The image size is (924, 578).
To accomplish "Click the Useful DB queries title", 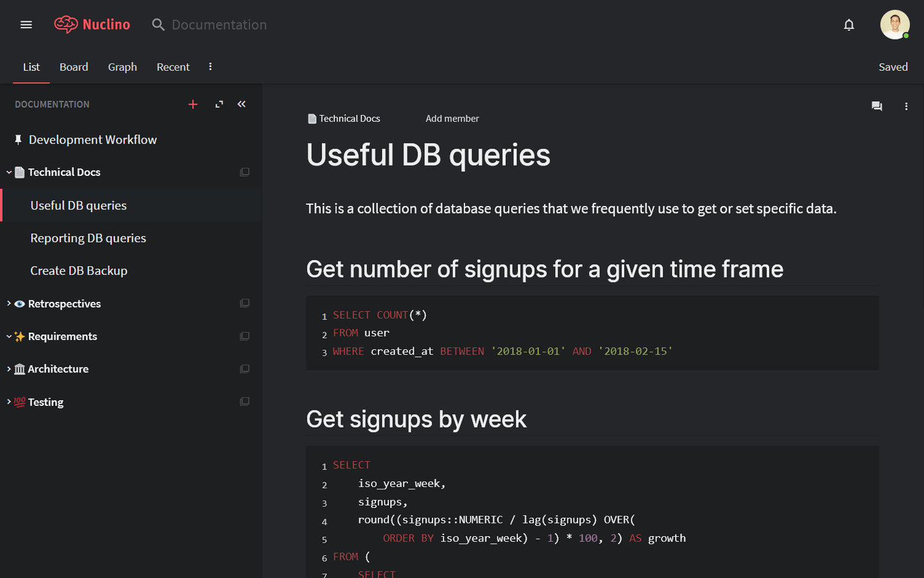I will pos(428,155).
